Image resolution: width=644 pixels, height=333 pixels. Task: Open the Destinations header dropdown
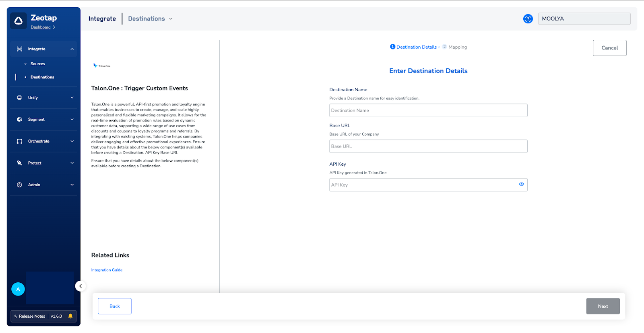[150, 19]
